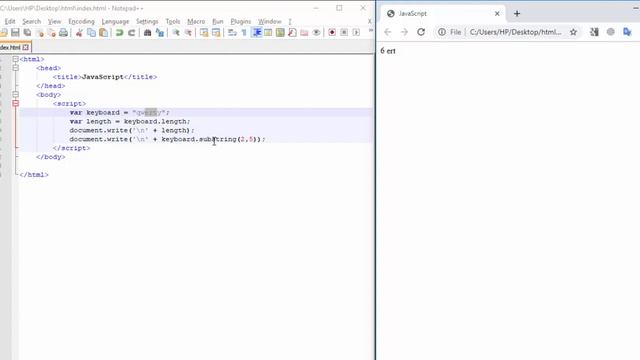Open Find with the binoculars icon

coord(147,33)
